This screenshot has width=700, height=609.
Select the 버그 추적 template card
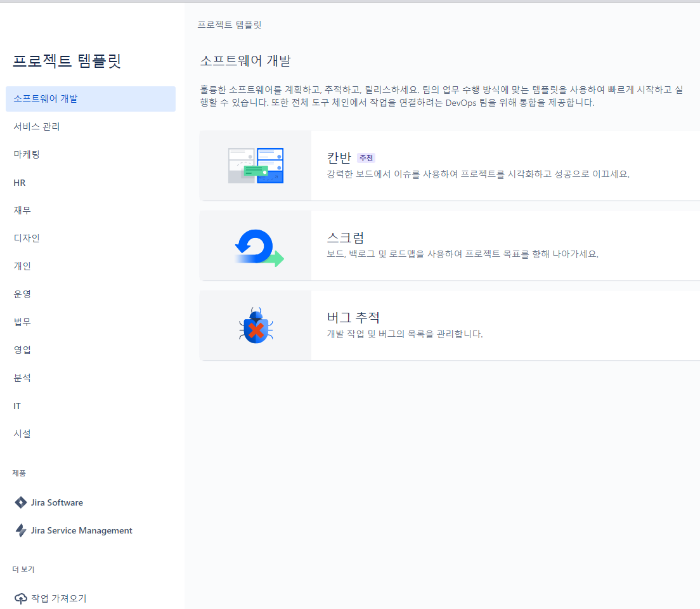pyautogui.click(x=444, y=325)
